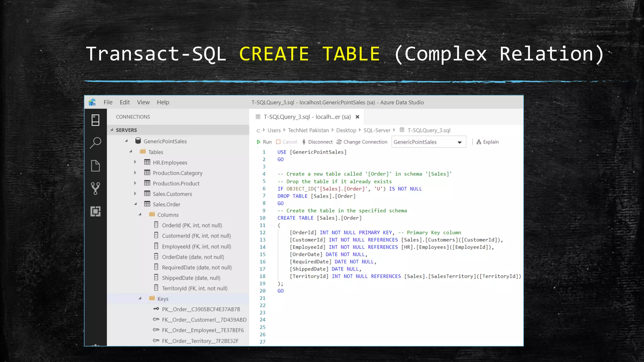The height and width of the screenshot is (362, 644).
Task: Click the GenericPointSales database icon
Action: (138, 141)
